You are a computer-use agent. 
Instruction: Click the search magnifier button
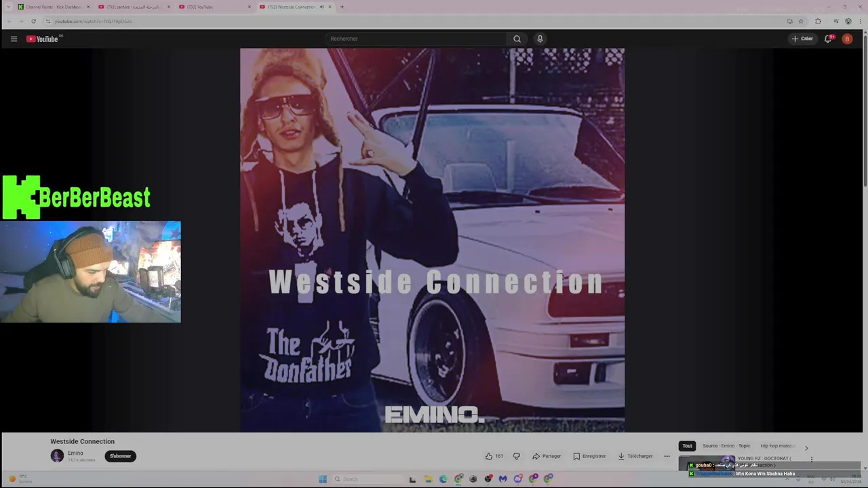tap(517, 39)
